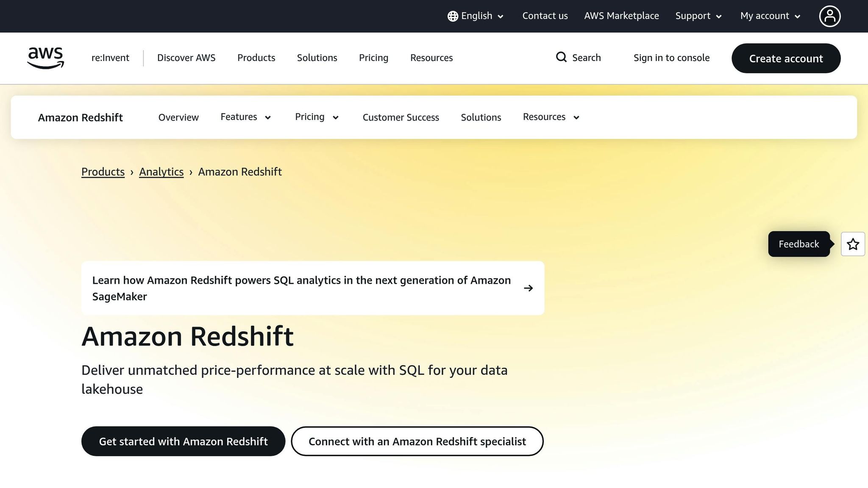Viewport: 868px width, 488px height.
Task: Select the Customer Success tab
Action: click(401, 117)
